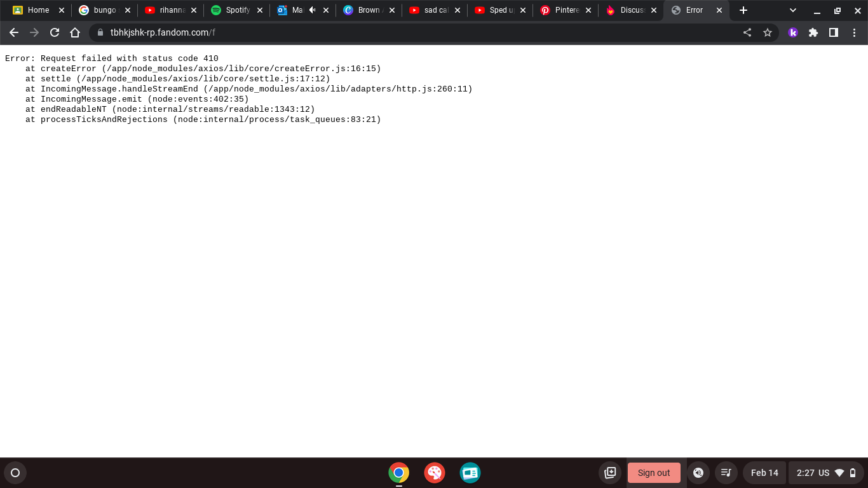Navigate back using the back arrow

click(13, 32)
